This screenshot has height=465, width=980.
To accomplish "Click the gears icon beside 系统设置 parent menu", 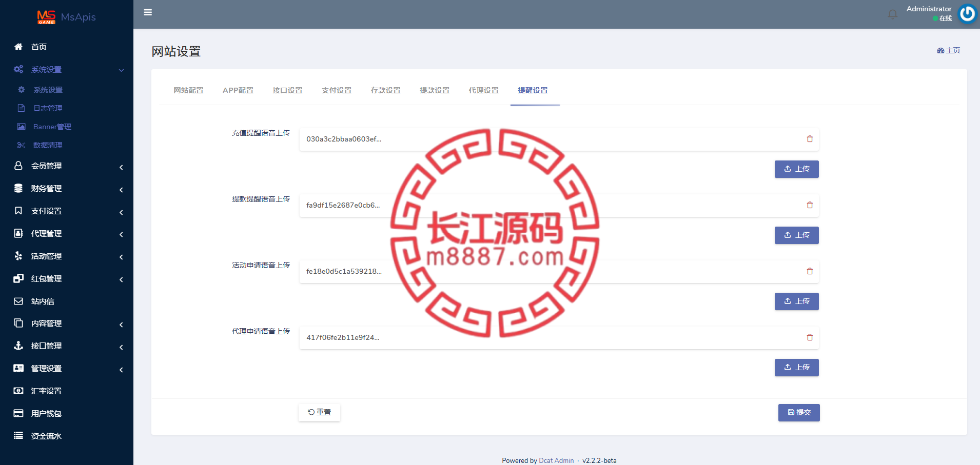I will pos(18,69).
